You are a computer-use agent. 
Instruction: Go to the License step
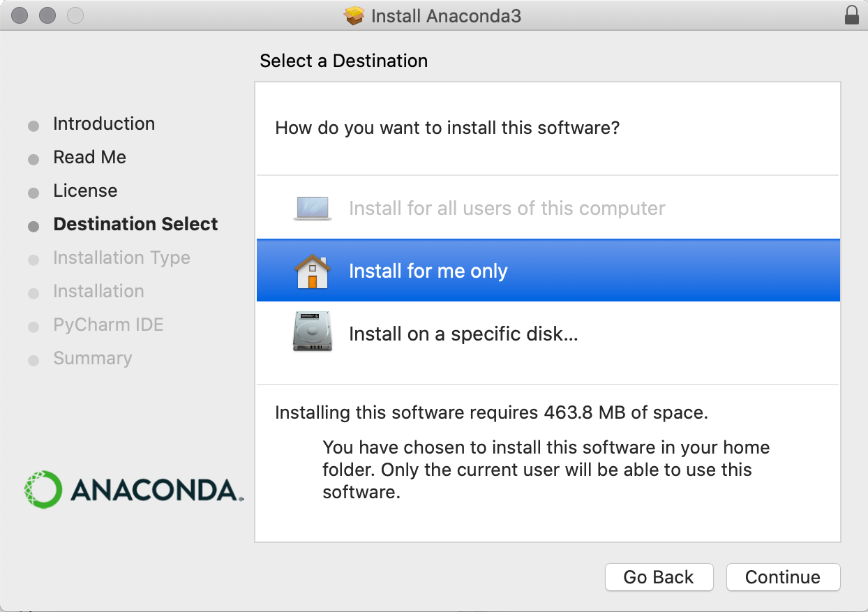[x=85, y=191]
